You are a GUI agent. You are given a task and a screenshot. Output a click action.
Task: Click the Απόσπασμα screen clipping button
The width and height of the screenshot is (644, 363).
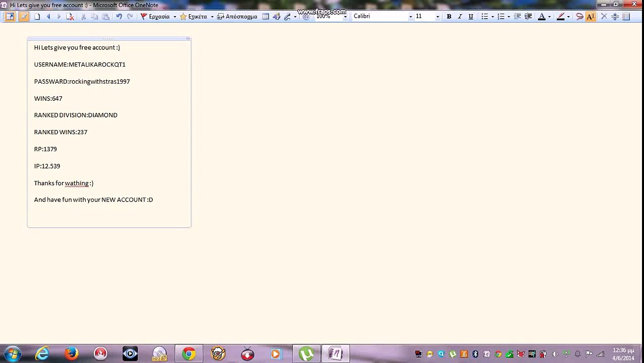237,17
